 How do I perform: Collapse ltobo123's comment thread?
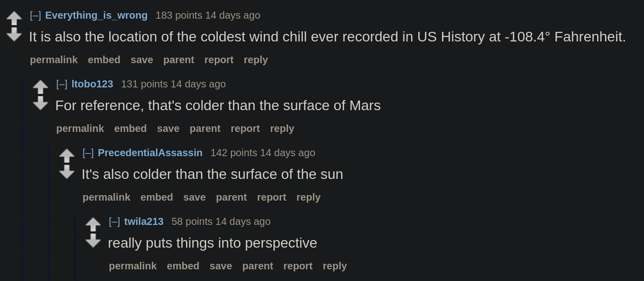tap(62, 84)
